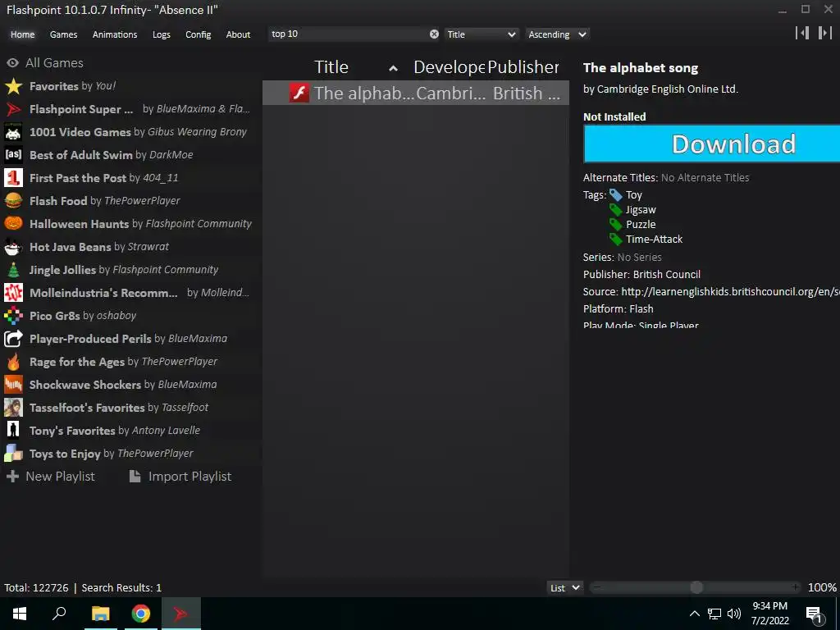Click Import Playlist

click(180, 477)
